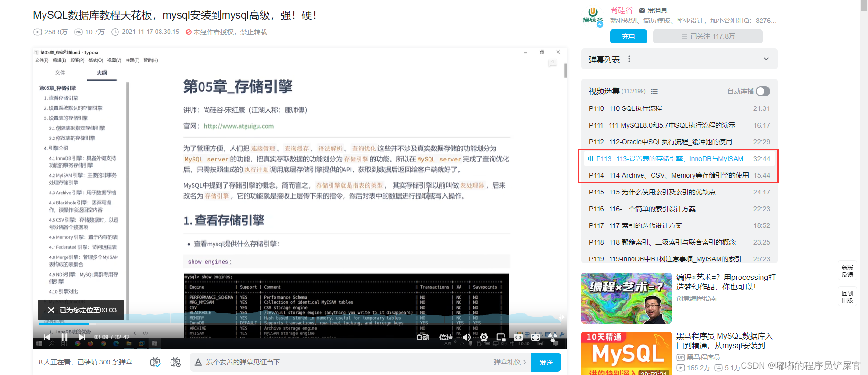Open 尚硅谷 uploader avatar
Screen dimensions: 868x375
[593, 16]
